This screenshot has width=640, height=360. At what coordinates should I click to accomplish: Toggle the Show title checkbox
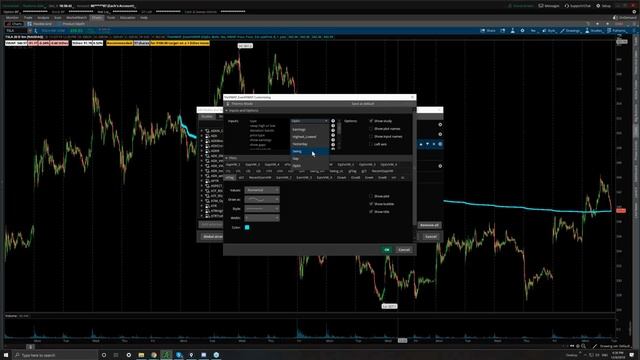371,211
